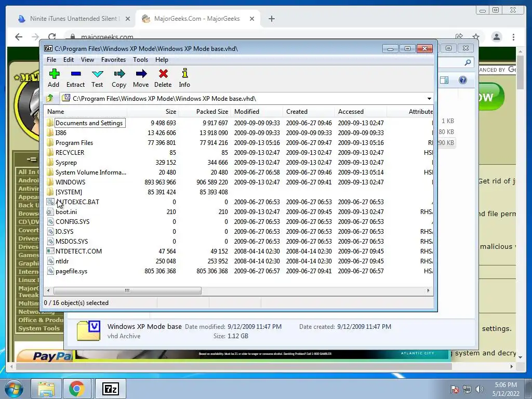Viewport: 532px width, 399px height.
Task: Open the Info toolbar icon
Action: (184, 73)
